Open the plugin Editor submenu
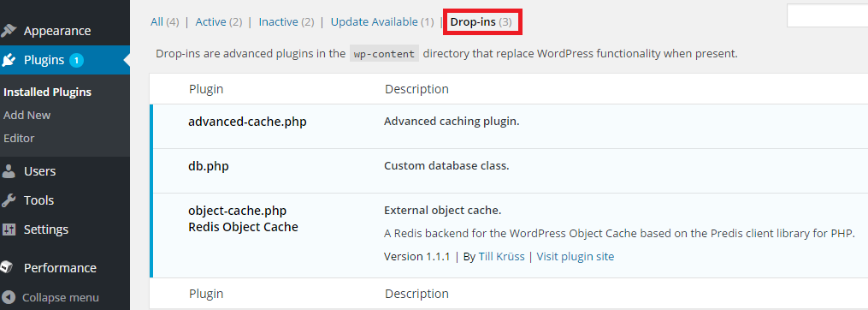Image resolution: width=868 pixels, height=310 pixels. pos(19,138)
